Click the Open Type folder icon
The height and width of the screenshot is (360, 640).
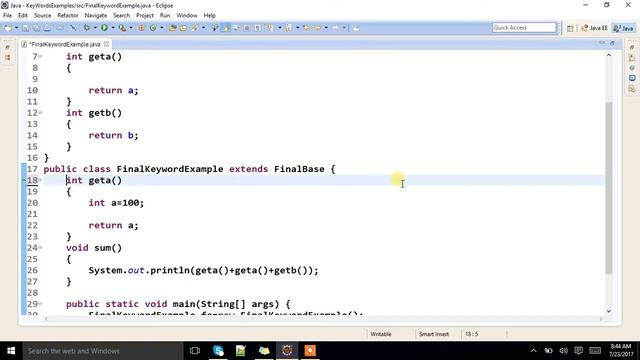[x=172, y=28]
